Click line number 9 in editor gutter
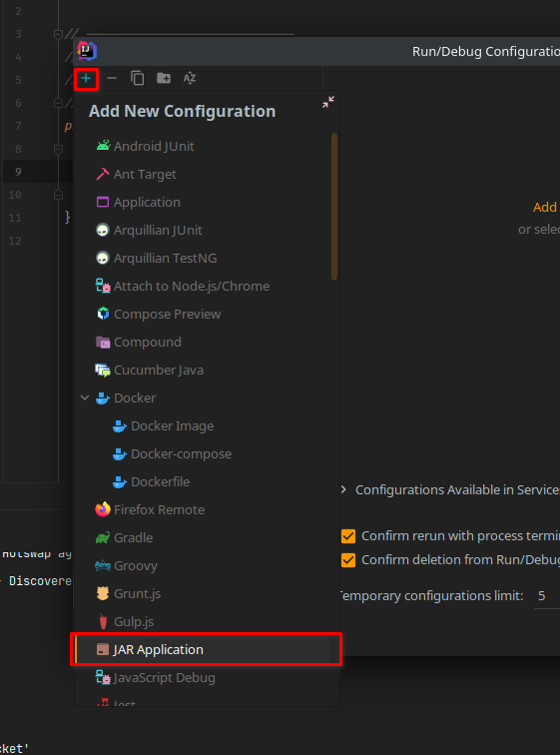The image size is (560, 755). (18, 172)
